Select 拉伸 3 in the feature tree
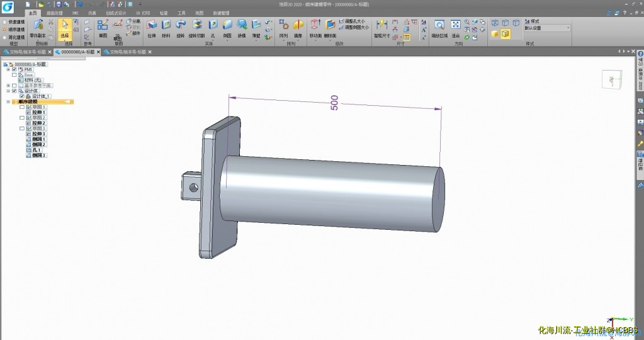Image resolution: width=644 pixels, height=340 pixels. [x=38, y=134]
